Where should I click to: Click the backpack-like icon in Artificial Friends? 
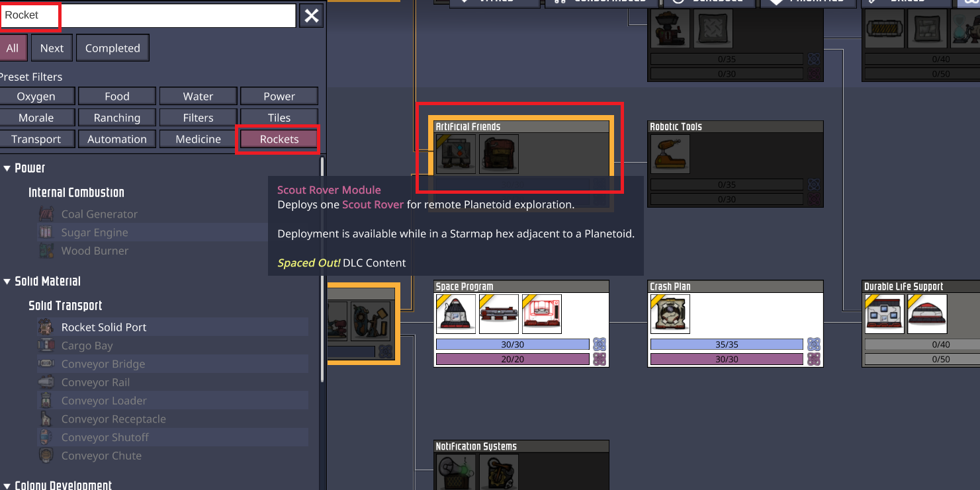tap(499, 154)
